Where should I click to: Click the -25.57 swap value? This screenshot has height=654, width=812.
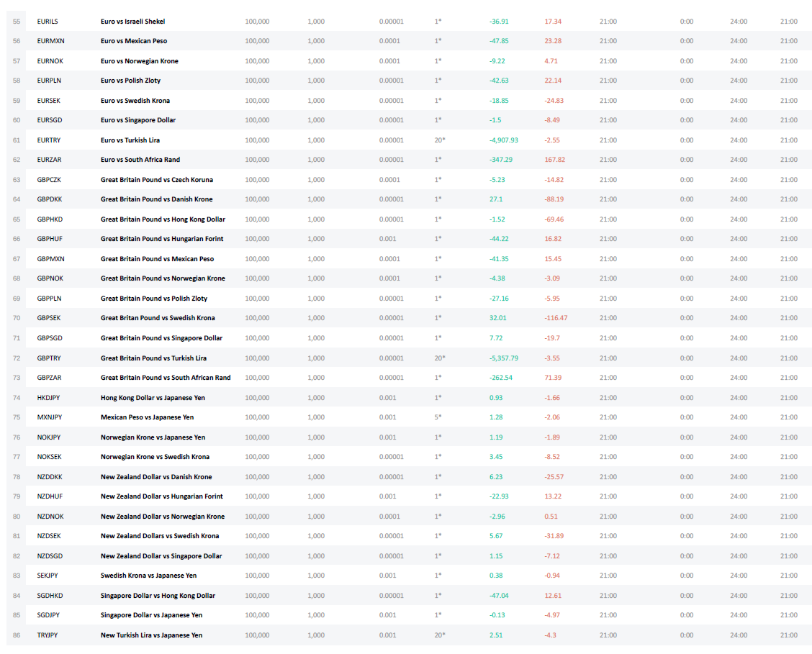(x=554, y=477)
